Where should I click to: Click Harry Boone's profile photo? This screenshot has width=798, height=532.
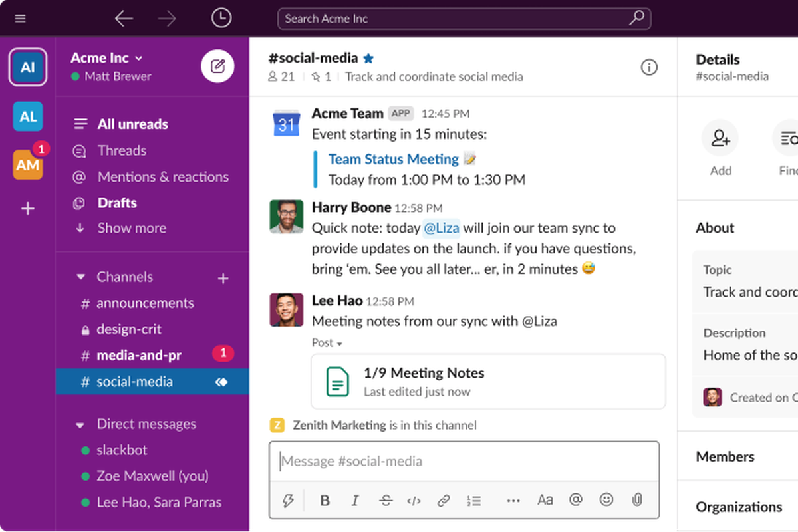(x=287, y=217)
